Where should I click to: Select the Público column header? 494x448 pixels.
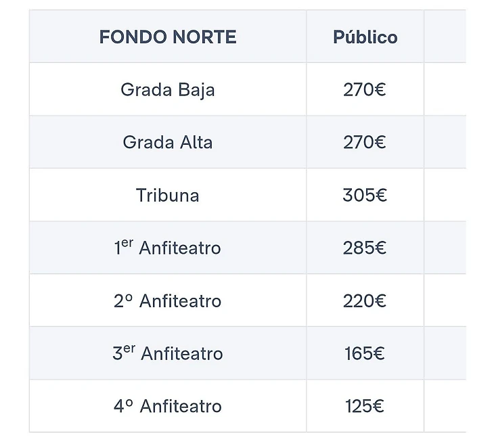tap(365, 37)
